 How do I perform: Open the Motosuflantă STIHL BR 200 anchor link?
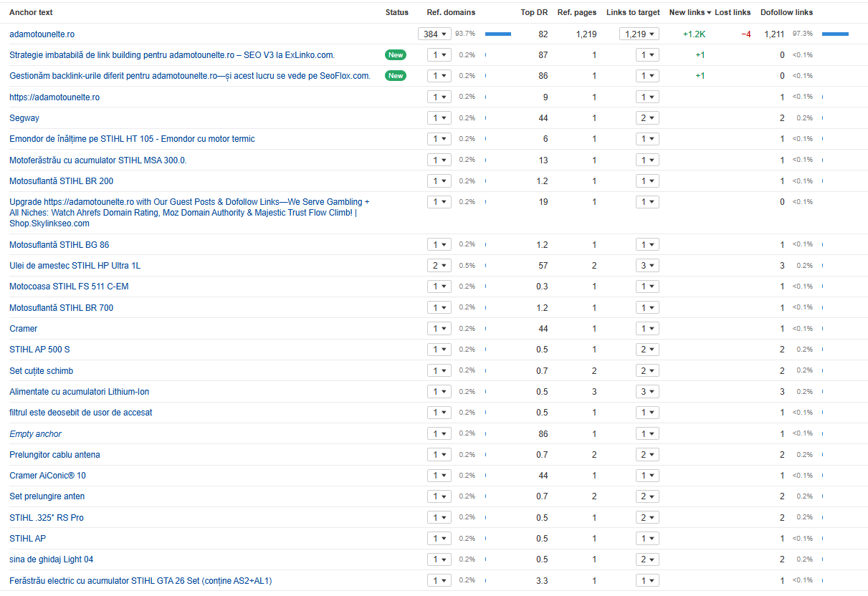coord(61,181)
